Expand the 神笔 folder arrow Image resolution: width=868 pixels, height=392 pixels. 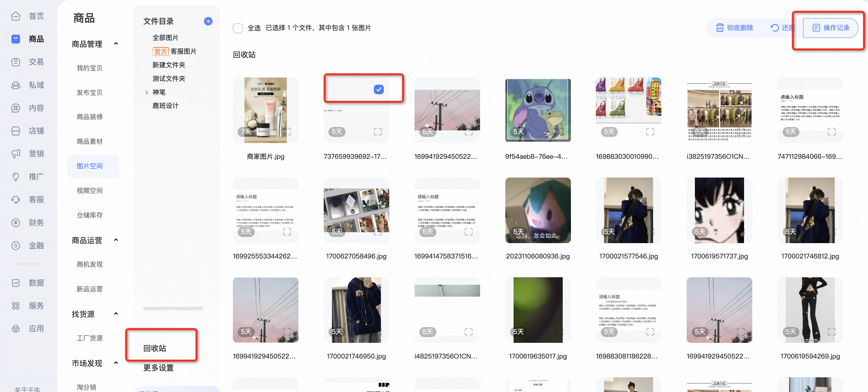tap(146, 92)
